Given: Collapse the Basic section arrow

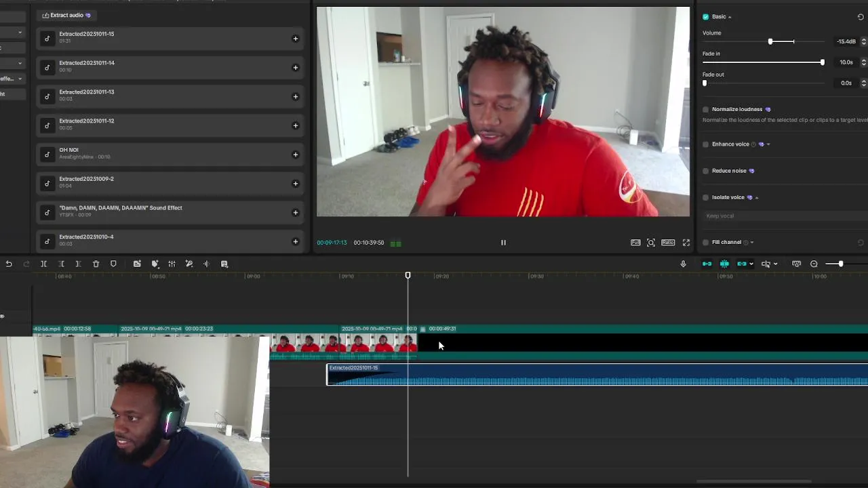Looking at the screenshot, I should tap(730, 17).
